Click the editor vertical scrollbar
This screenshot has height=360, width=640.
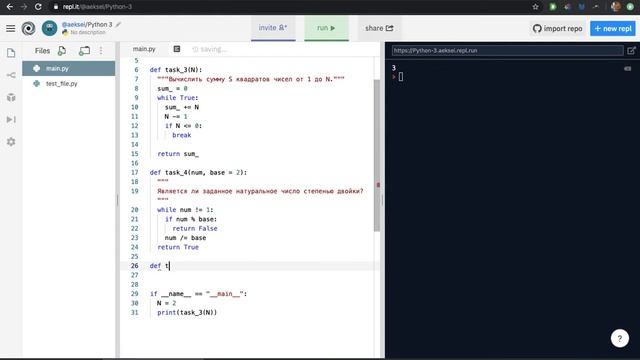377,155
